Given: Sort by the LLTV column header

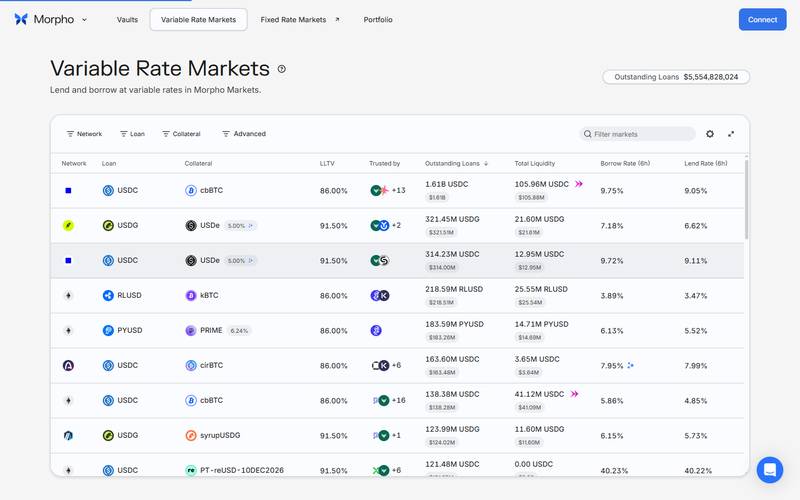Looking at the screenshot, I should pos(327,163).
